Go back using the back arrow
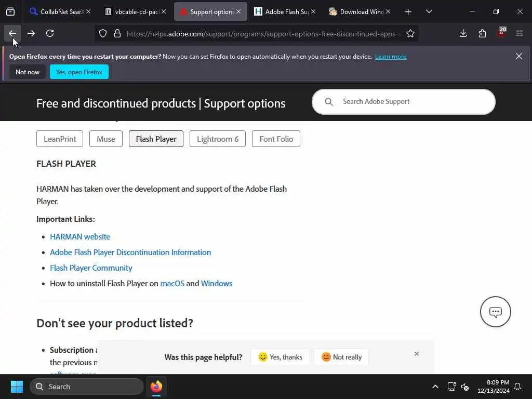The width and height of the screenshot is (532, 399). click(x=12, y=33)
